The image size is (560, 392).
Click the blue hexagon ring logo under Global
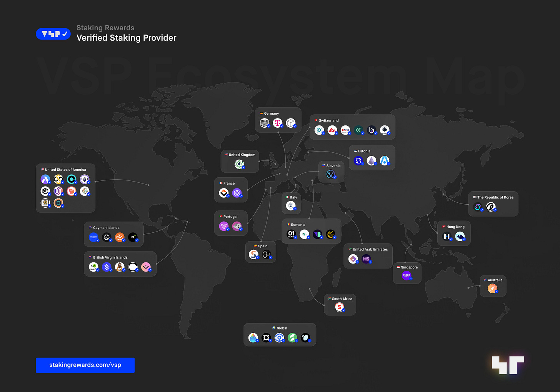[279, 338]
